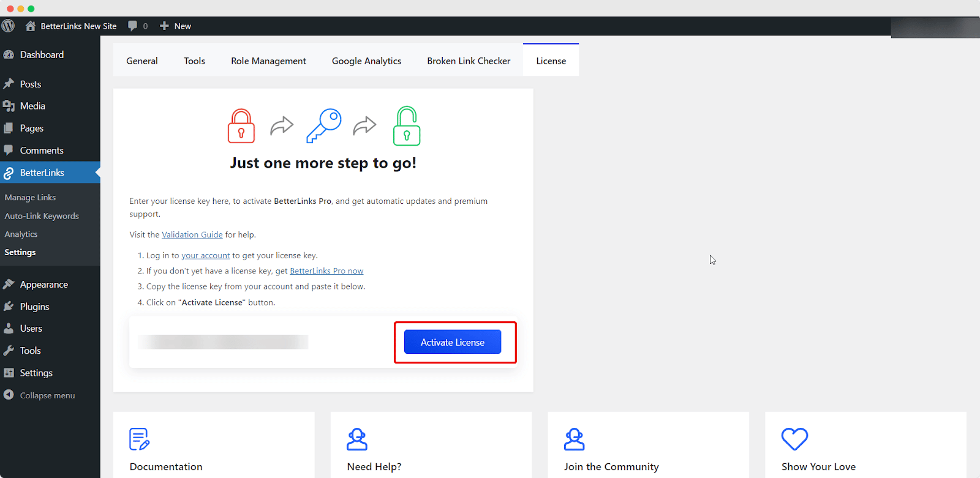This screenshot has height=478, width=980.
Task: Open Manage Links submenu item
Action: click(x=30, y=197)
